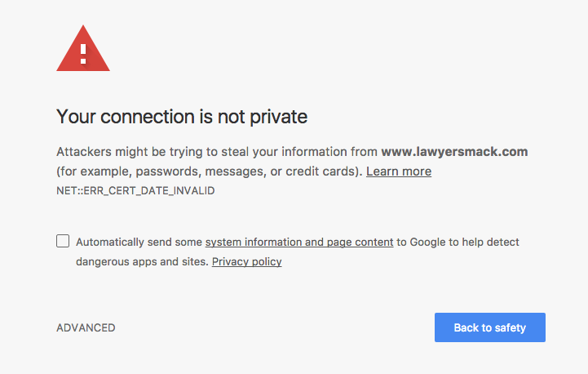Viewport: 588px width, 374px height.
Task: Click the word 'private' in the heading
Action: 279,117
